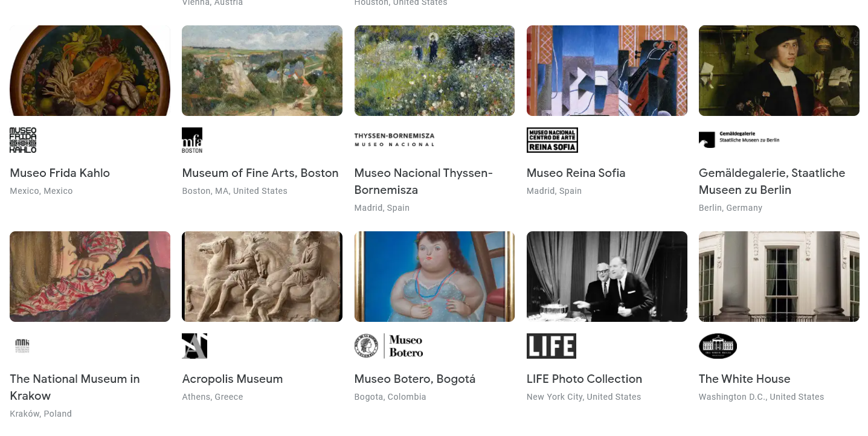Click the partially visible 'Houston, United States' text

[x=400, y=2]
